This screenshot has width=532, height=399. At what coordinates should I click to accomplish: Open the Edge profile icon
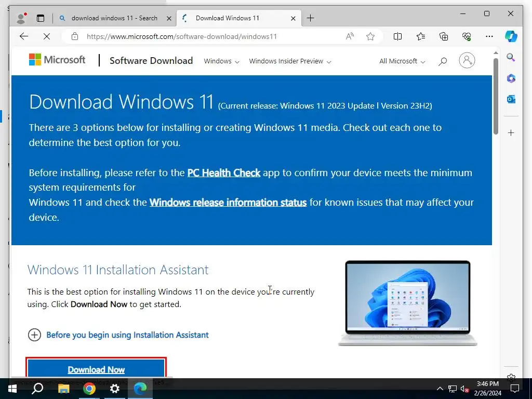(21, 18)
